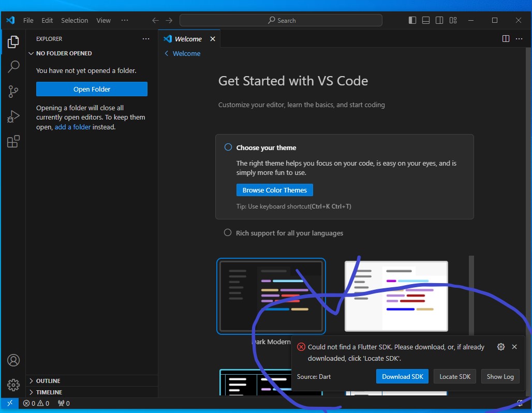Go forward with the navigation arrow
This screenshot has height=413, width=532.
click(169, 20)
